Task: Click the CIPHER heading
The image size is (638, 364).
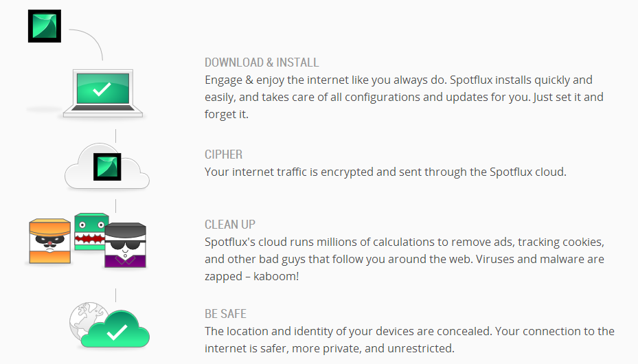Action: click(223, 154)
